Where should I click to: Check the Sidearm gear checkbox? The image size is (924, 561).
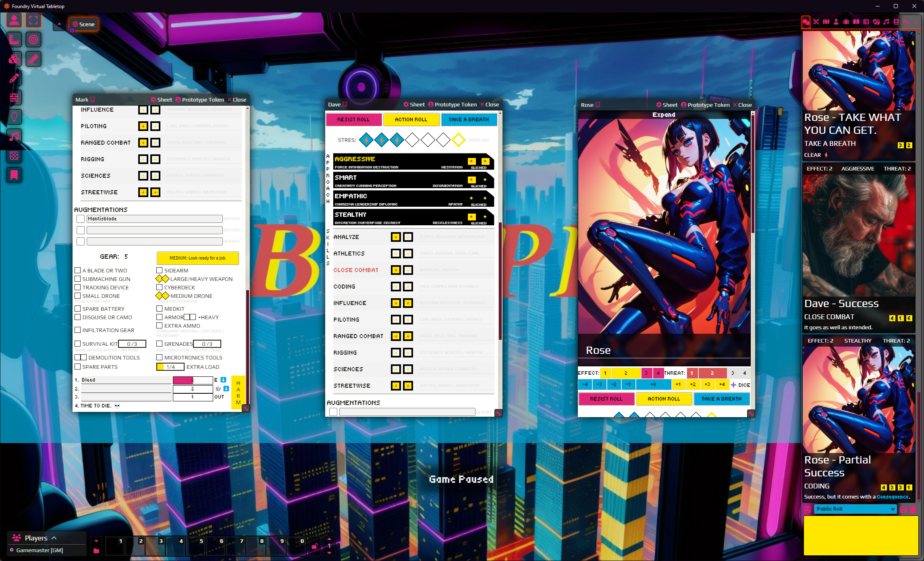coord(160,270)
